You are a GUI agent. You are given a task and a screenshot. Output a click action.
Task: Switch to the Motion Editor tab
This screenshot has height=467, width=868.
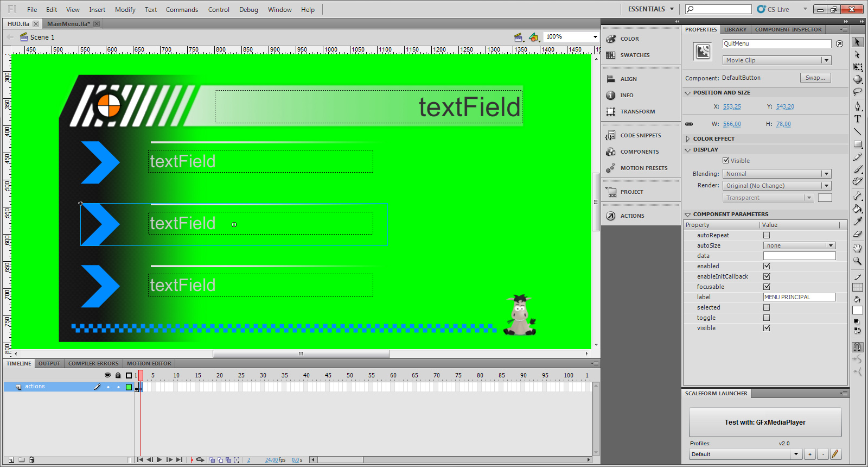click(149, 363)
